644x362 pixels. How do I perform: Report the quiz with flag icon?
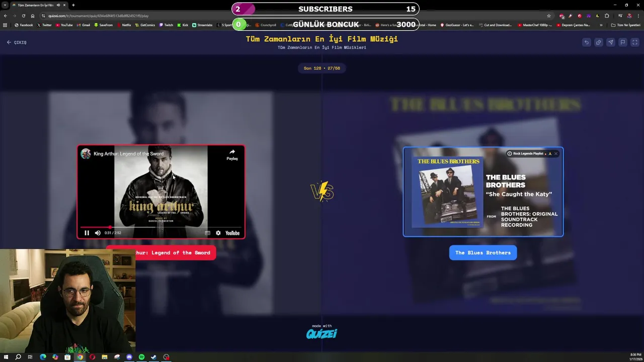[x=623, y=42]
